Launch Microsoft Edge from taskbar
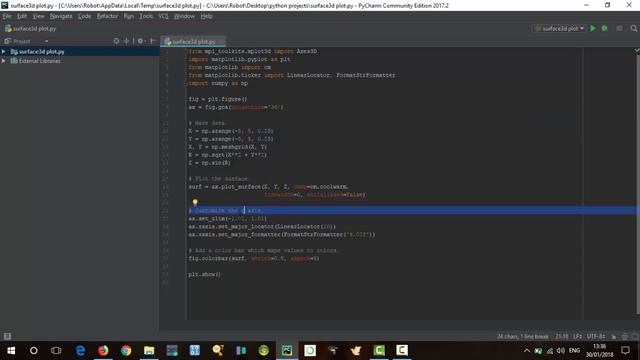 [80, 350]
